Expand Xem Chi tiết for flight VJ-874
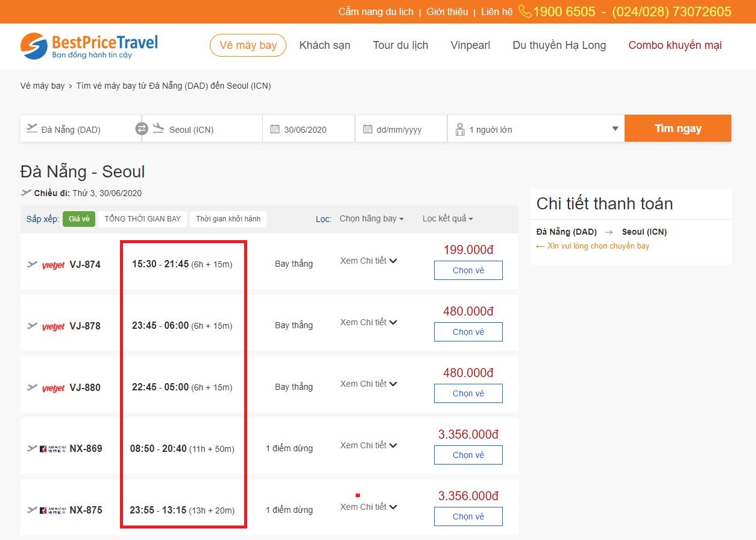Viewport: 756px width, 540px height. coord(368,261)
